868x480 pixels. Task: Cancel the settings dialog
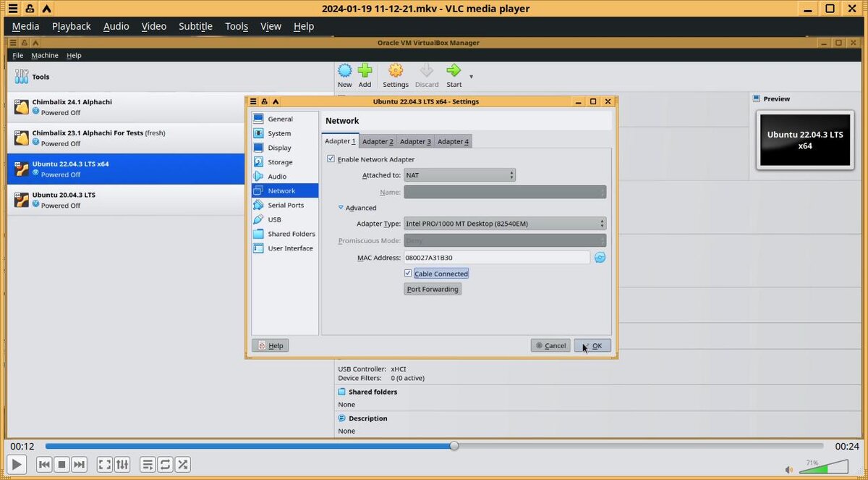click(550, 345)
